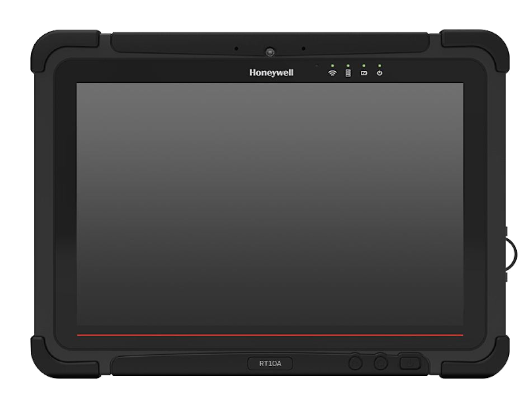Tap the storage drive status icon
Screen dimensions: 532x395
(x=348, y=73)
